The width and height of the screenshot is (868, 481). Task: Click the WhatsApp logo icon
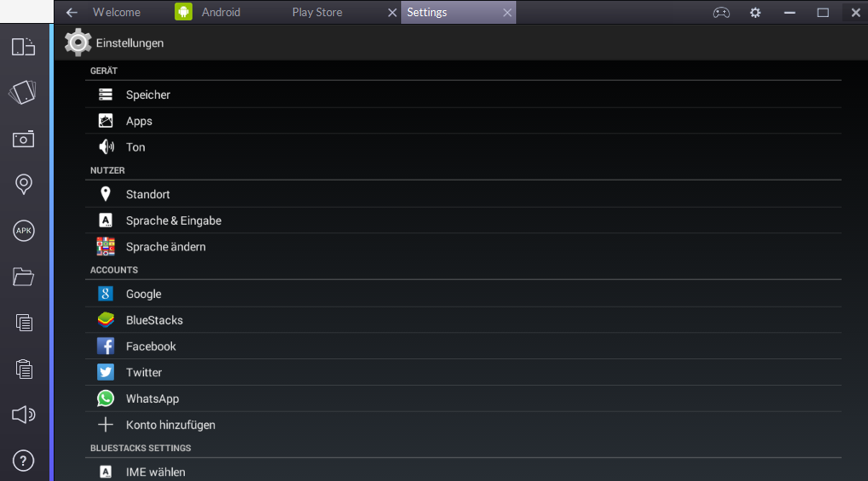105,398
